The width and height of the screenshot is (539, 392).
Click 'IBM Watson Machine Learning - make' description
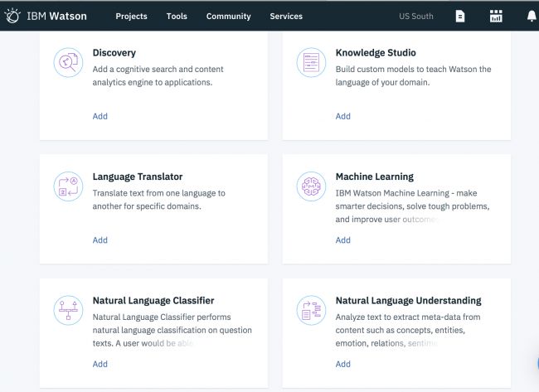click(412, 206)
